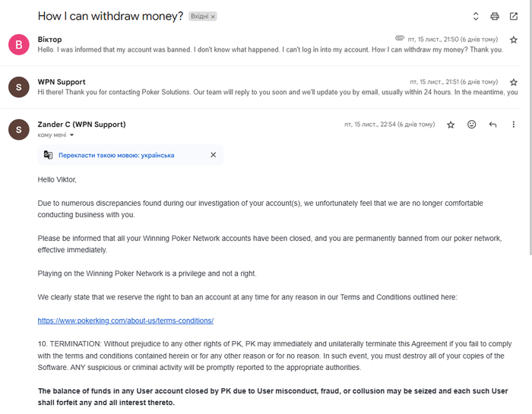Click the translate icon in the suggestion bar
532x414 pixels.
pyautogui.click(x=48, y=155)
